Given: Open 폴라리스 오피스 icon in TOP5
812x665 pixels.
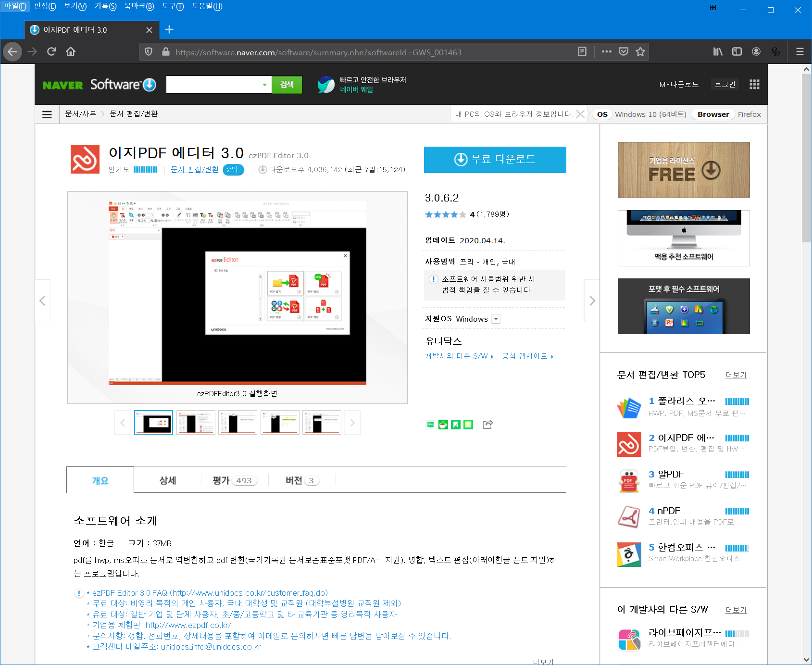Looking at the screenshot, I should pyautogui.click(x=629, y=408).
